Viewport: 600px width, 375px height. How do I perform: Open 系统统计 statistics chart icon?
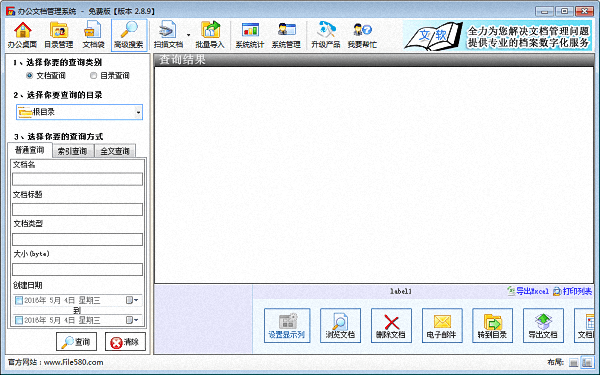(x=249, y=35)
